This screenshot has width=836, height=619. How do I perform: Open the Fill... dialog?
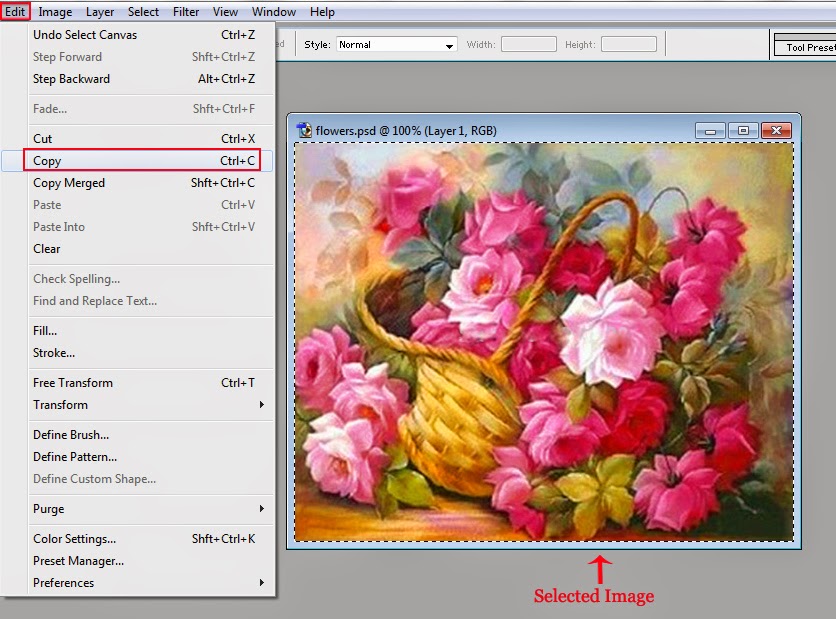coord(143,331)
